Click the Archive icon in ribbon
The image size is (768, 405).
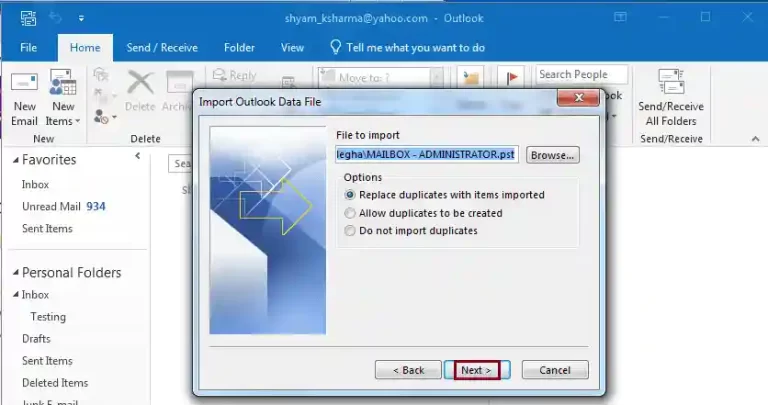click(x=179, y=82)
